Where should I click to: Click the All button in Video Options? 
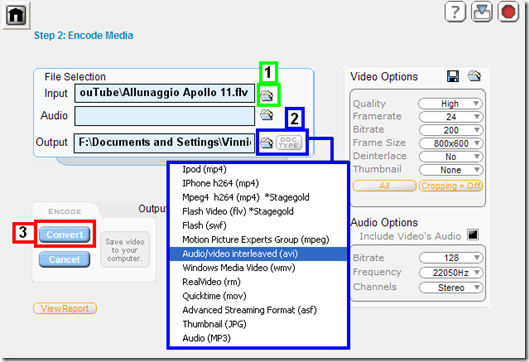tap(384, 186)
